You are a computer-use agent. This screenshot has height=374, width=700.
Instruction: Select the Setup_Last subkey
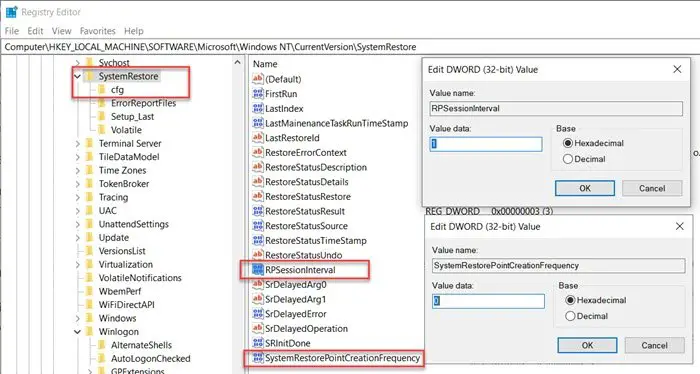click(133, 116)
